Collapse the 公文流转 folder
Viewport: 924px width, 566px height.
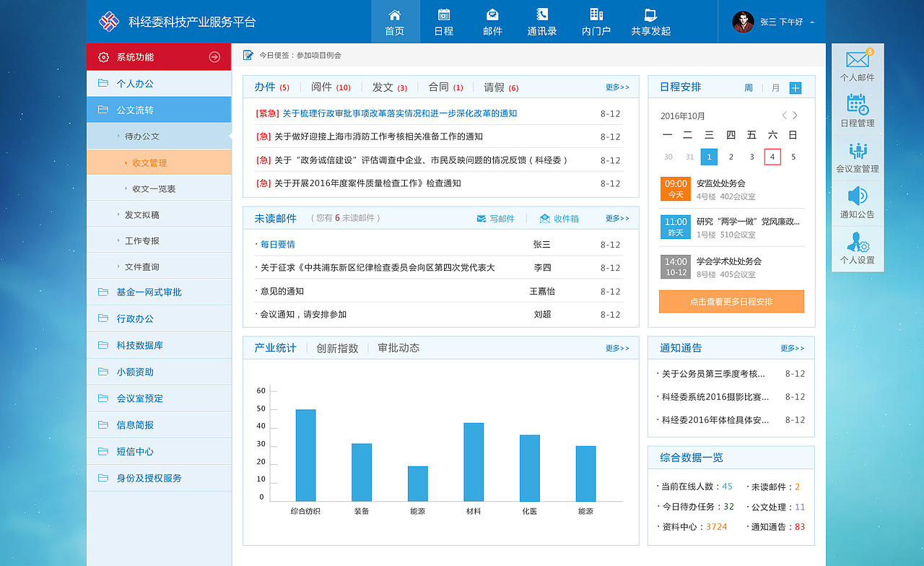pyautogui.click(x=159, y=110)
